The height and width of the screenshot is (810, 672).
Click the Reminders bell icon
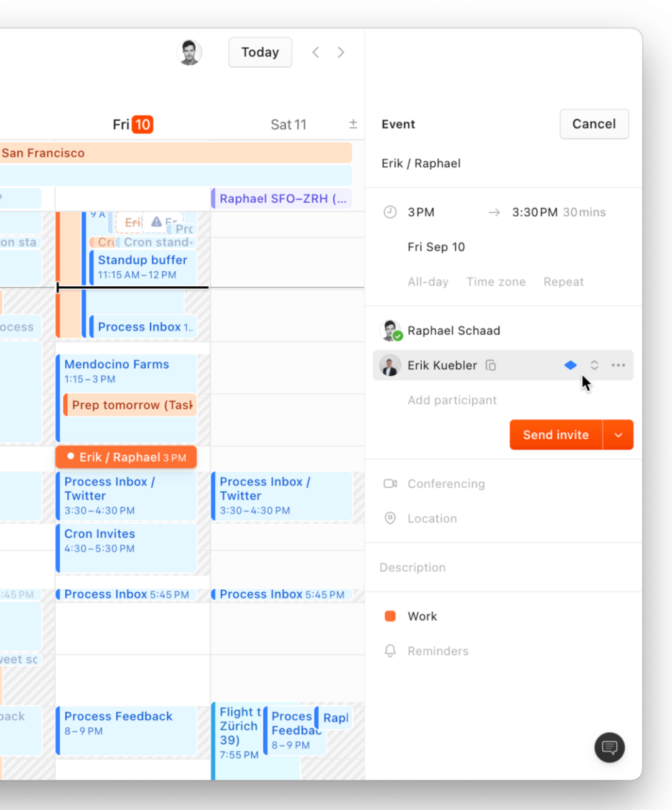coord(390,651)
